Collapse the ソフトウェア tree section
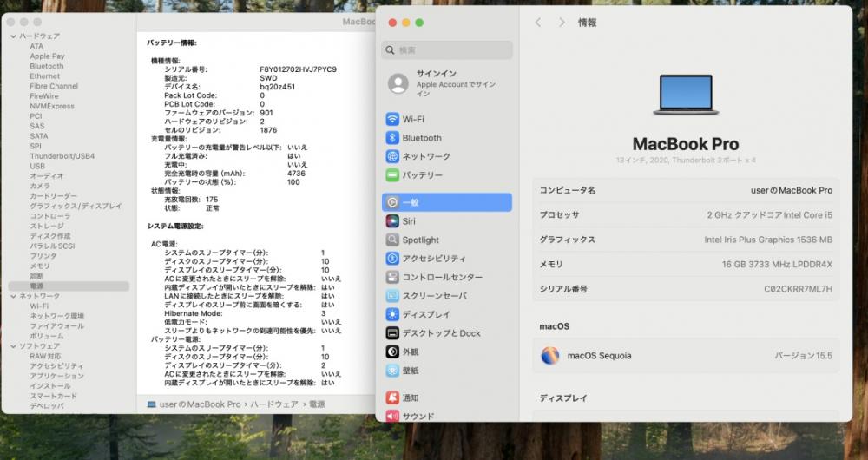The height and width of the screenshot is (460, 868). (13, 346)
